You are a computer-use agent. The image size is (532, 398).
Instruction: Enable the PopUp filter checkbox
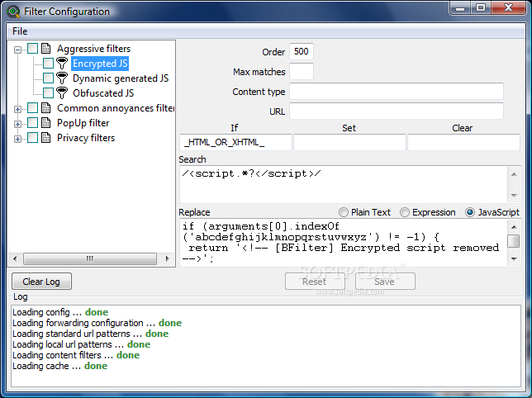32,123
